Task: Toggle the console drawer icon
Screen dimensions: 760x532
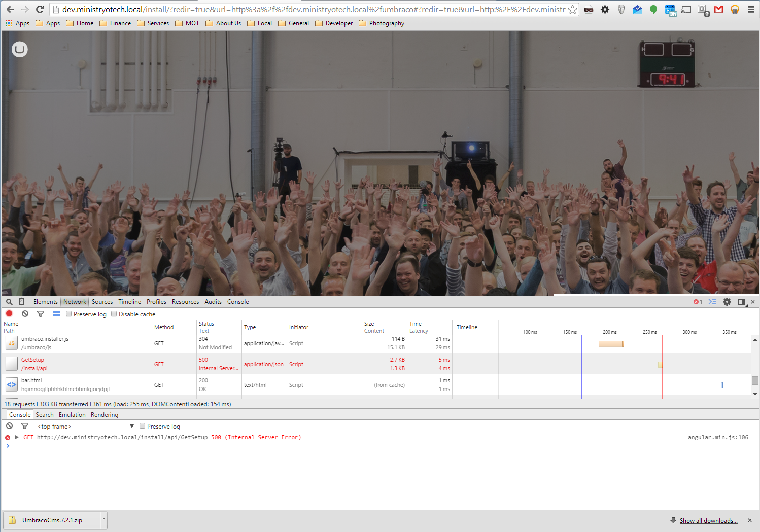Action: (x=712, y=302)
